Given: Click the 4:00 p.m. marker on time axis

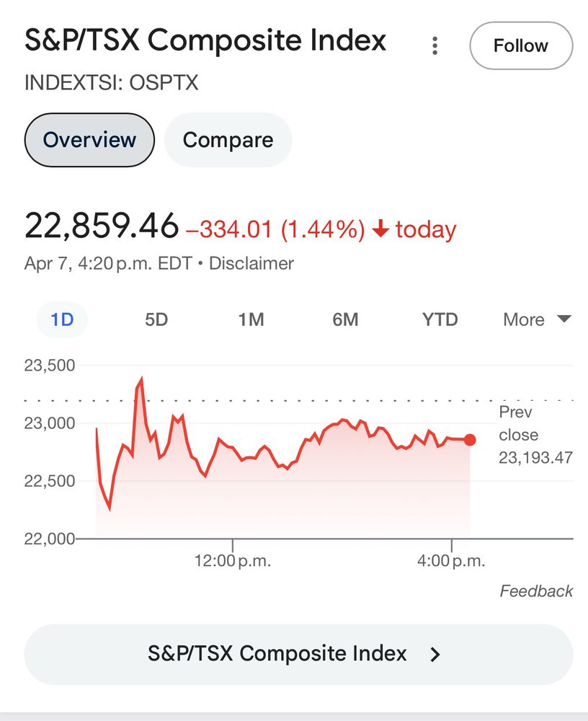Looking at the screenshot, I should click(x=451, y=560).
